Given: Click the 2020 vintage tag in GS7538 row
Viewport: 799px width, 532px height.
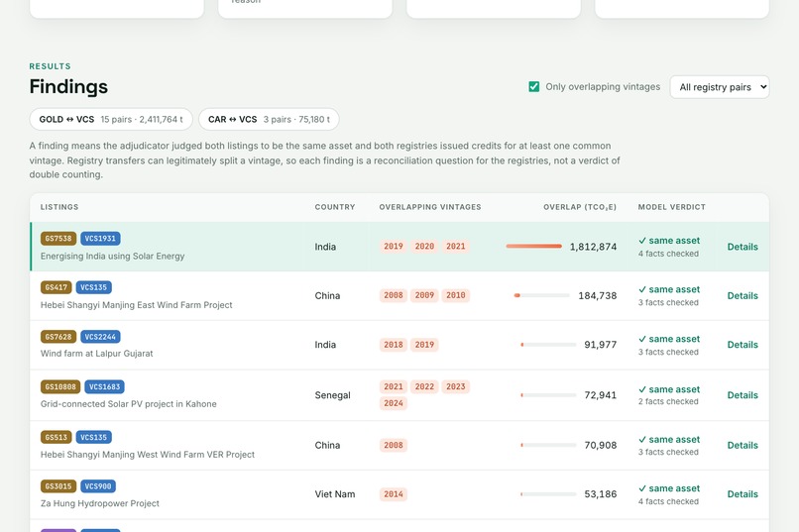Looking at the screenshot, I should tap(424, 247).
